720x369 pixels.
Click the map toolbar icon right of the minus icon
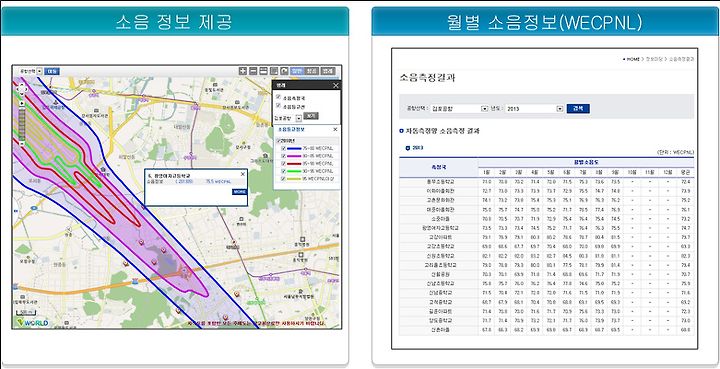(x=264, y=71)
